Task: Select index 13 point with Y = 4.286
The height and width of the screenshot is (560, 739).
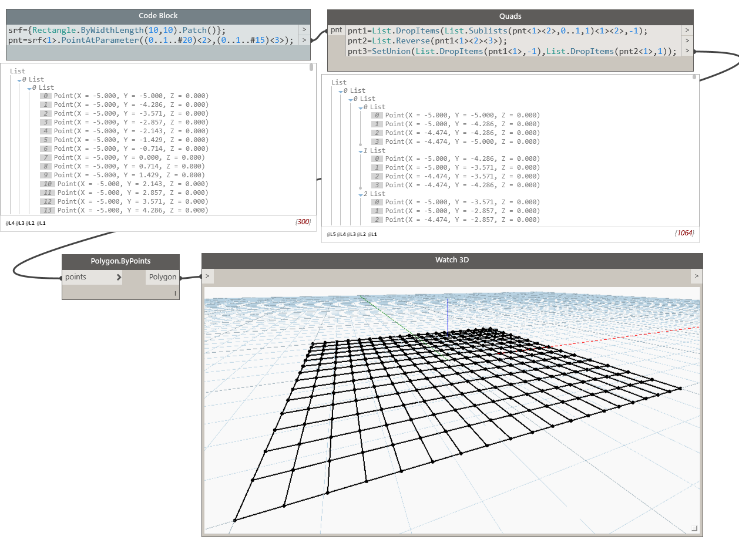Action: (x=125, y=210)
